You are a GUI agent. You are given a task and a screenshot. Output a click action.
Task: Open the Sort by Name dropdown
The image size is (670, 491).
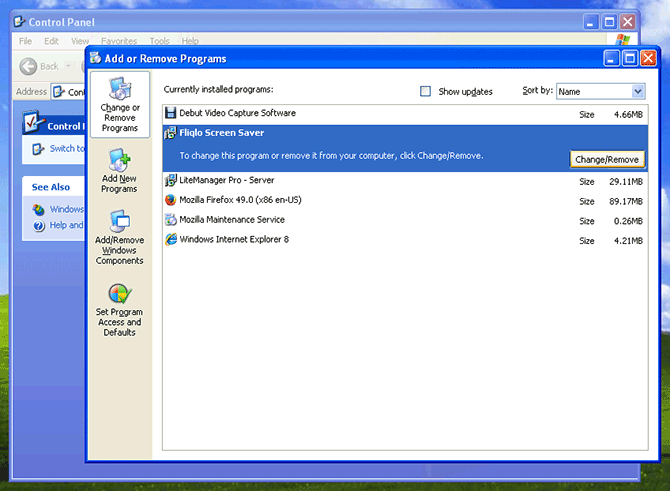(x=638, y=91)
